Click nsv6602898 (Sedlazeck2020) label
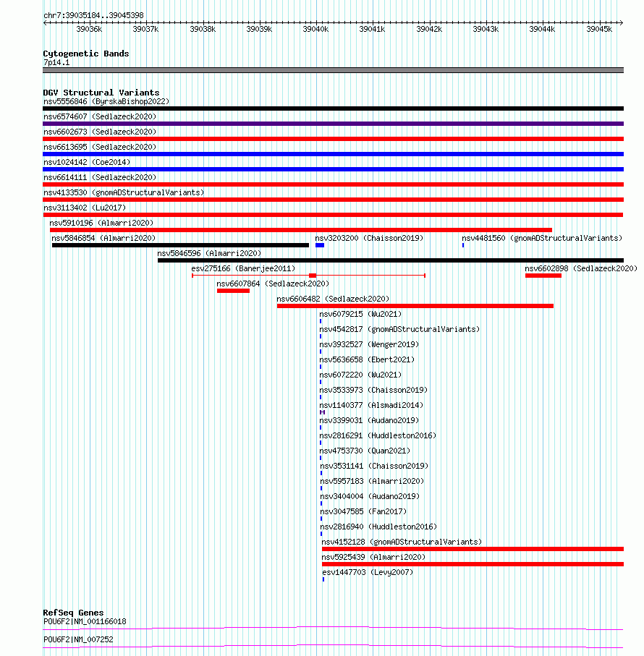Image resolution: width=644 pixels, height=656 pixels. pyautogui.click(x=581, y=268)
